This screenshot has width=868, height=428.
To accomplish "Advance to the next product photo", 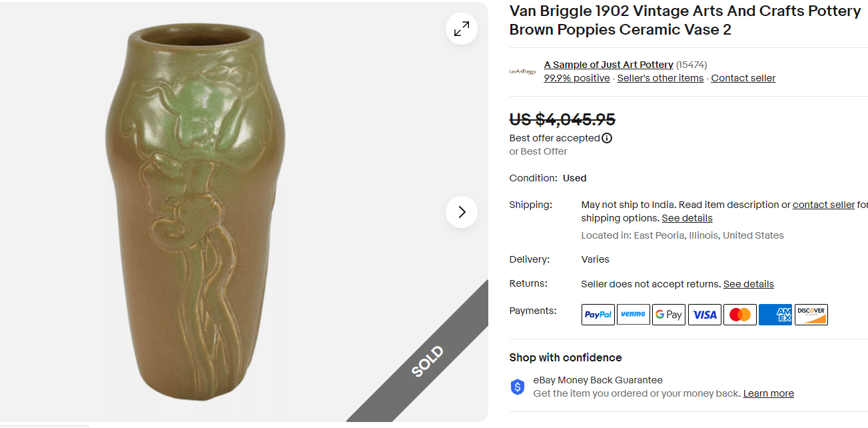I will [x=461, y=211].
